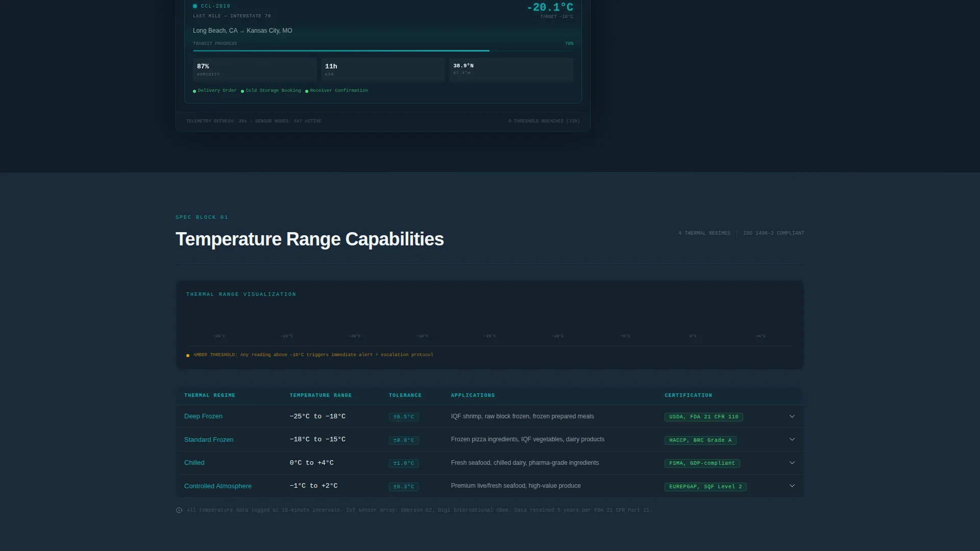Image resolution: width=980 pixels, height=551 pixels.
Task: Click the ±0.8°C tolerance badge
Action: pyautogui.click(x=404, y=440)
